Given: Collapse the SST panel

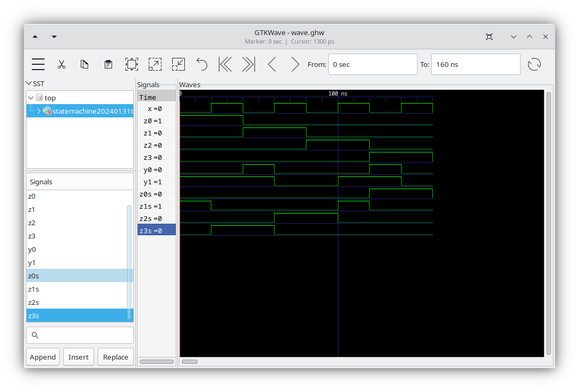Looking at the screenshot, I should 29,83.
